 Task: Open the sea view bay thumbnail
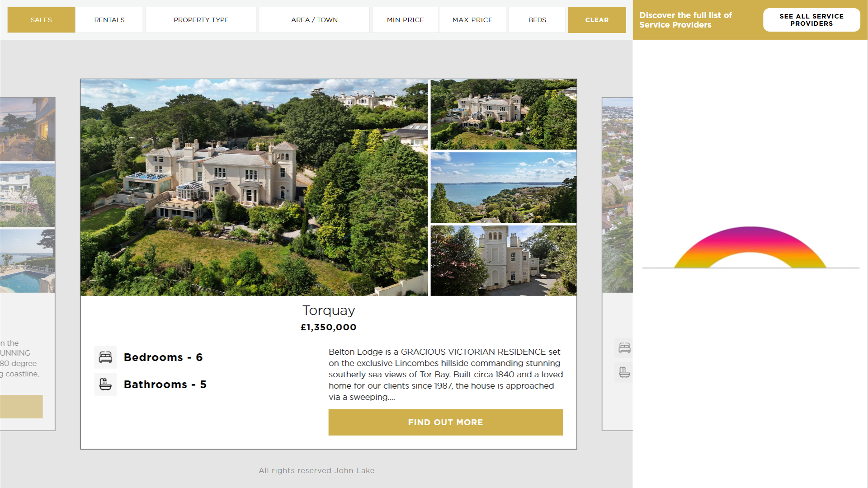pos(504,188)
